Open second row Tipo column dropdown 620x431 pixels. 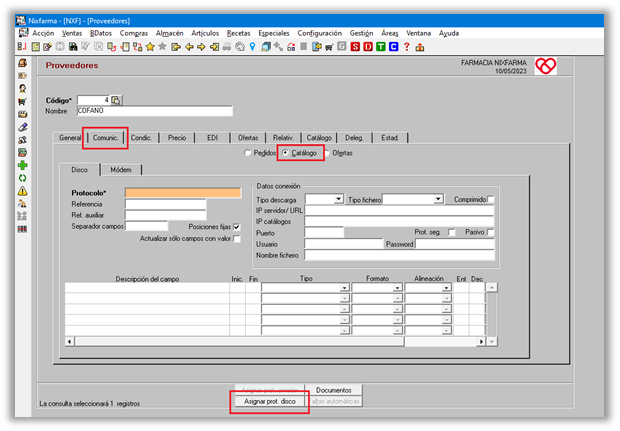(x=344, y=299)
